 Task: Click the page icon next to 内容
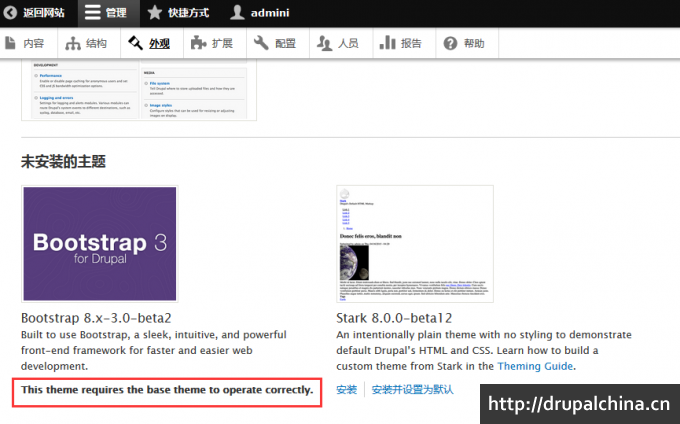click(x=10, y=43)
